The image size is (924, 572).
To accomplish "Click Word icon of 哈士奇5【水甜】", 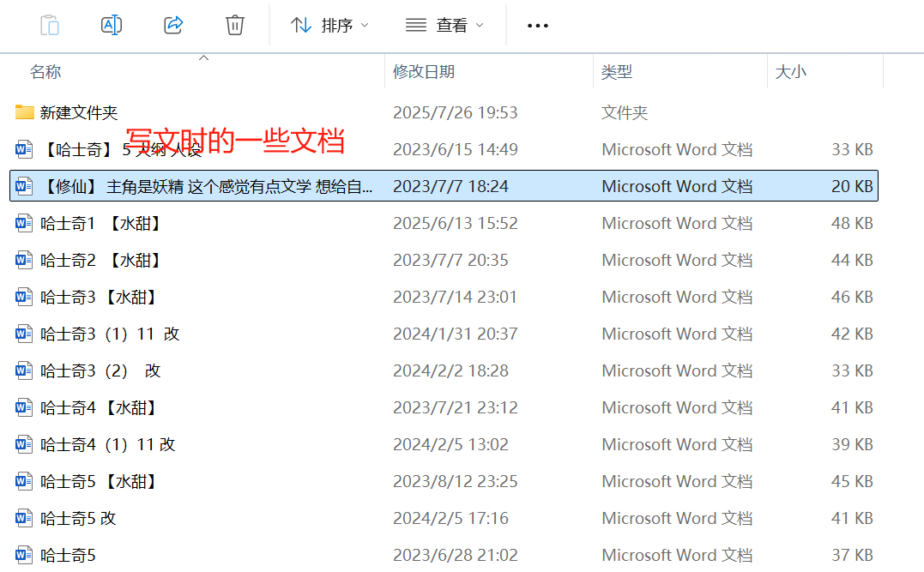I will click(x=23, y=481).
